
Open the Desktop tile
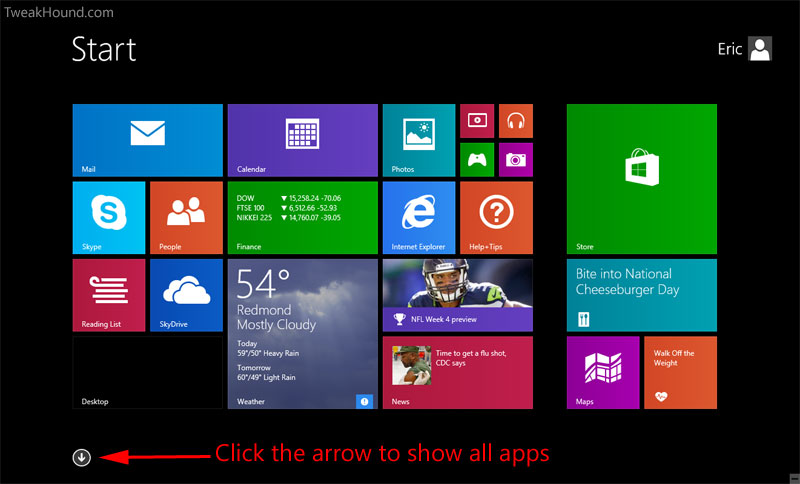click(x=147, y=373)
